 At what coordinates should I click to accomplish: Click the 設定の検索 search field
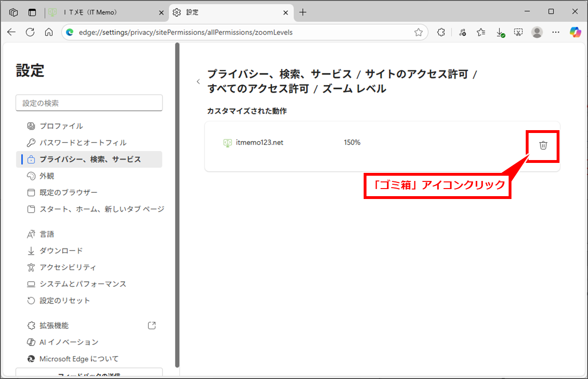(89, 103)
